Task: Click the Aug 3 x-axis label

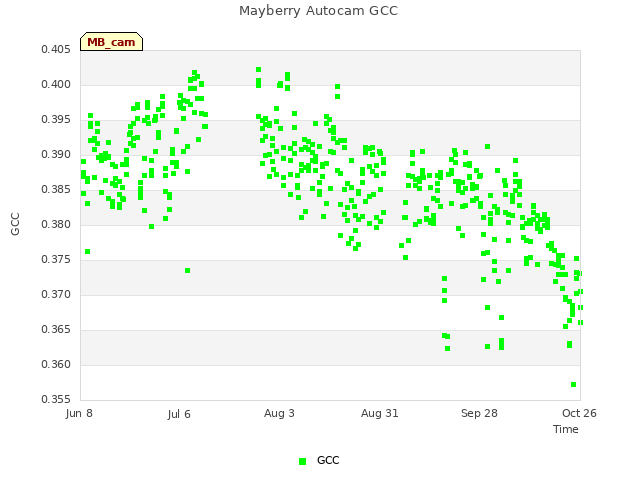Action: pyautogui.click(x=279, y=413)
